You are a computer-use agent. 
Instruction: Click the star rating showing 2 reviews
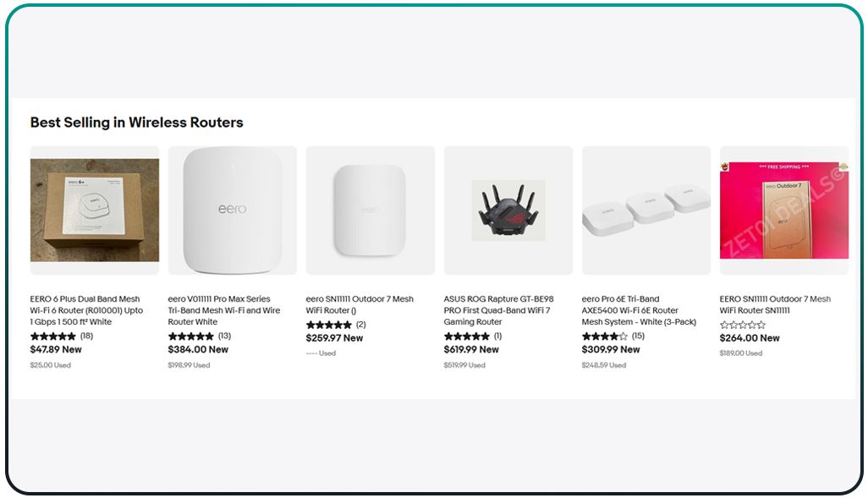336,325
